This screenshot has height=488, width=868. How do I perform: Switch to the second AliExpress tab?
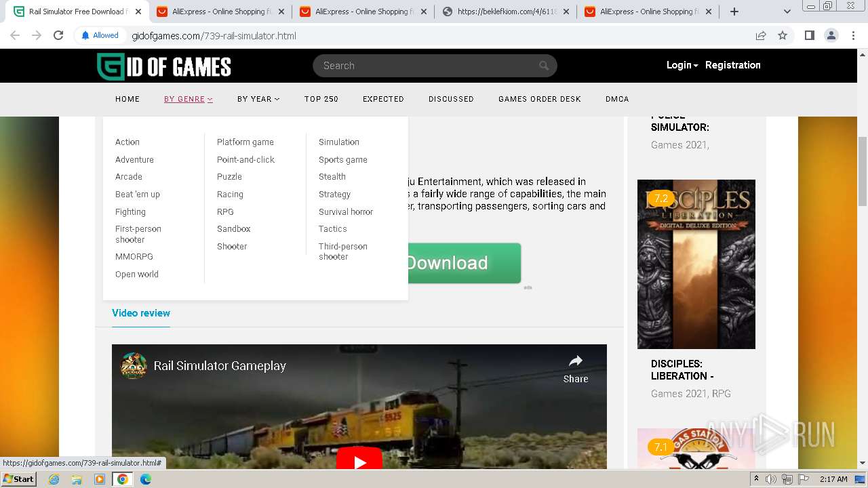[363, 12]
